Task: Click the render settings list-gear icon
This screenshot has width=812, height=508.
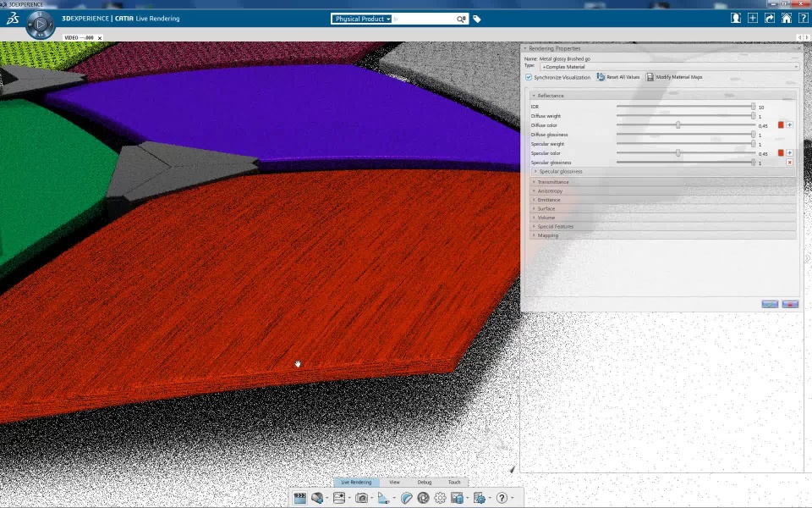Action: [479, 498]
